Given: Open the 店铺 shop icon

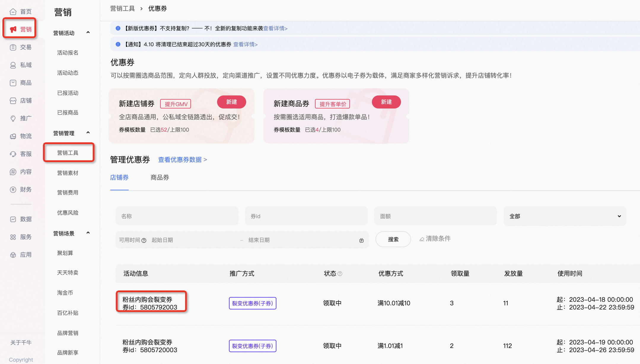Looking at the screenshot, I should point(13,100).
